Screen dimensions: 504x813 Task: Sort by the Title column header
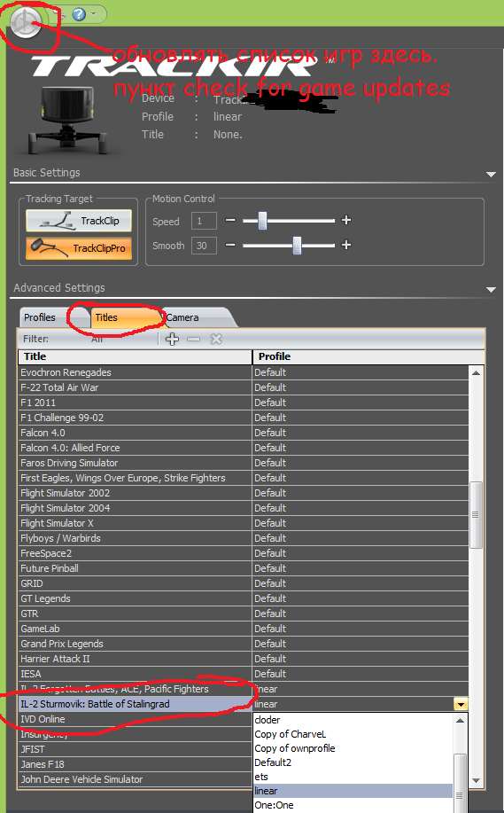coord(135,356)
